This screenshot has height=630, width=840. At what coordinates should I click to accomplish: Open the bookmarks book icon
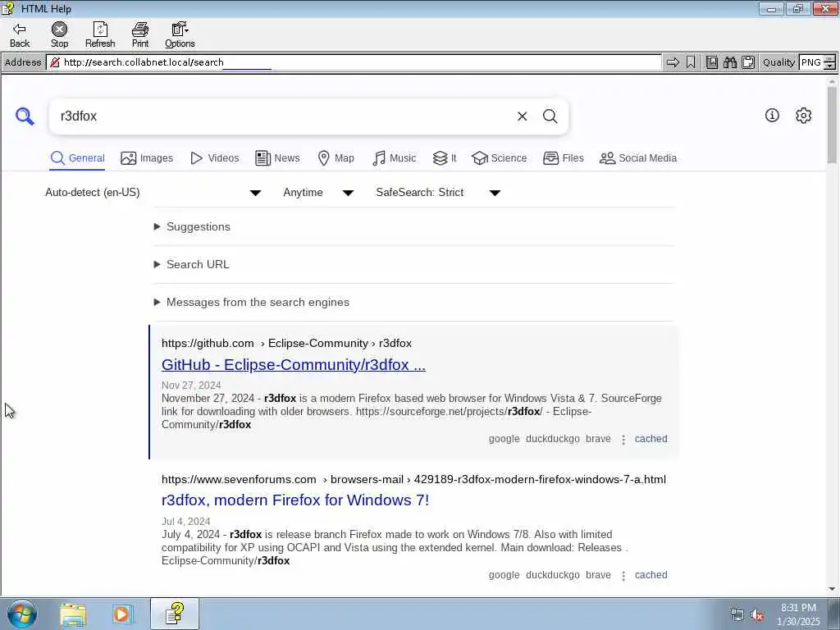pos(711,62)
